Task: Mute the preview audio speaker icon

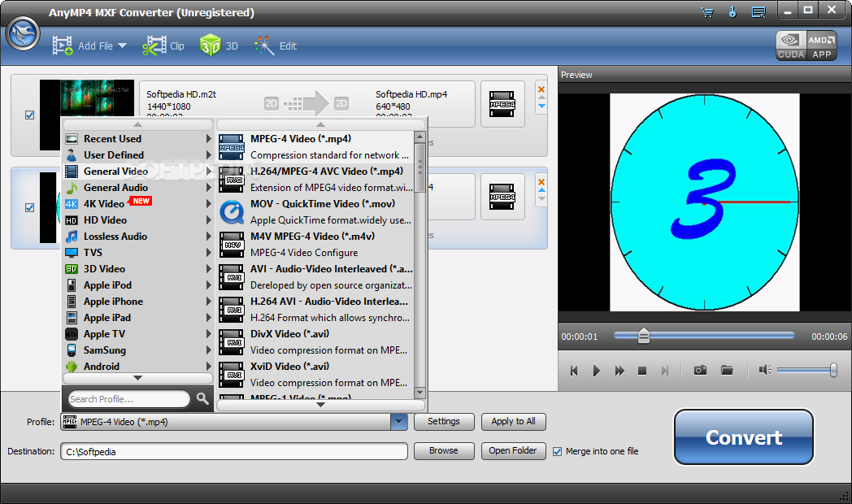Action: 764,370
